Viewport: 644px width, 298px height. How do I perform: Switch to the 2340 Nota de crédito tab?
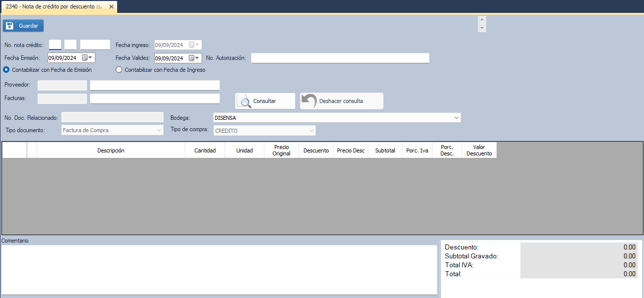pyautogui.click(x=53, y=7)
